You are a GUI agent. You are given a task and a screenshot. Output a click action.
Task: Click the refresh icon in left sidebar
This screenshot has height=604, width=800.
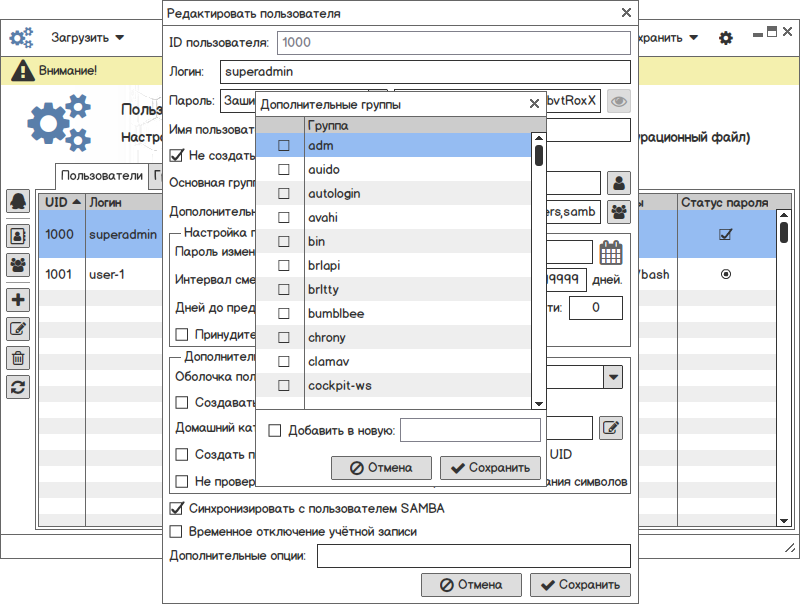pyautogui.click(x=19, y=386)
